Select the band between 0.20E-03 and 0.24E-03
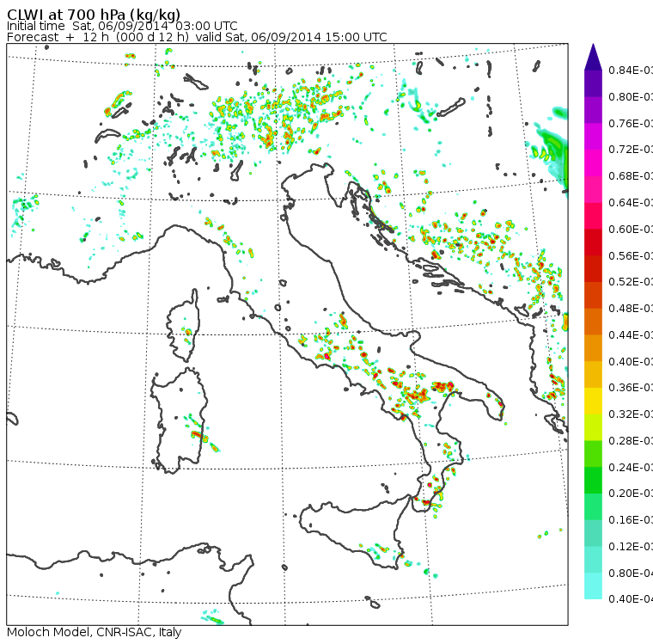 pyautogui.click(x=593, y=481)
